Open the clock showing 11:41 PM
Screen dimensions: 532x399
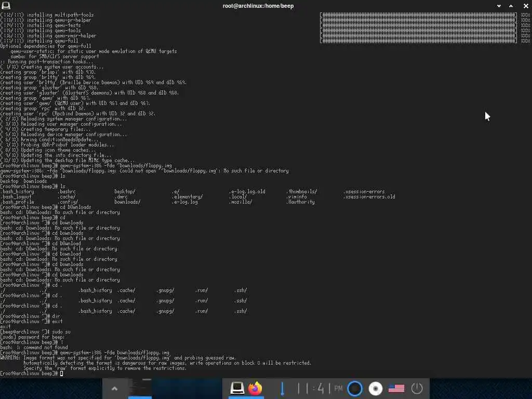tap(320, 388)
